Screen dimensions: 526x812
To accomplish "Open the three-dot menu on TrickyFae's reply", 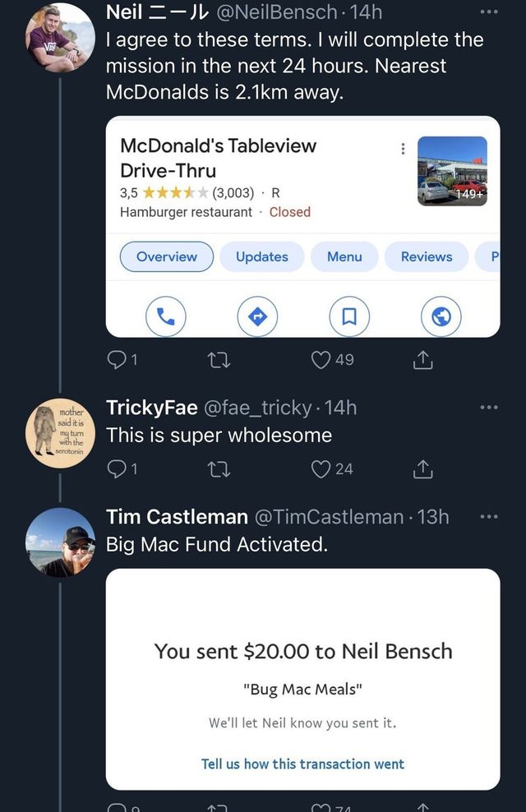I will coord(490,406).
